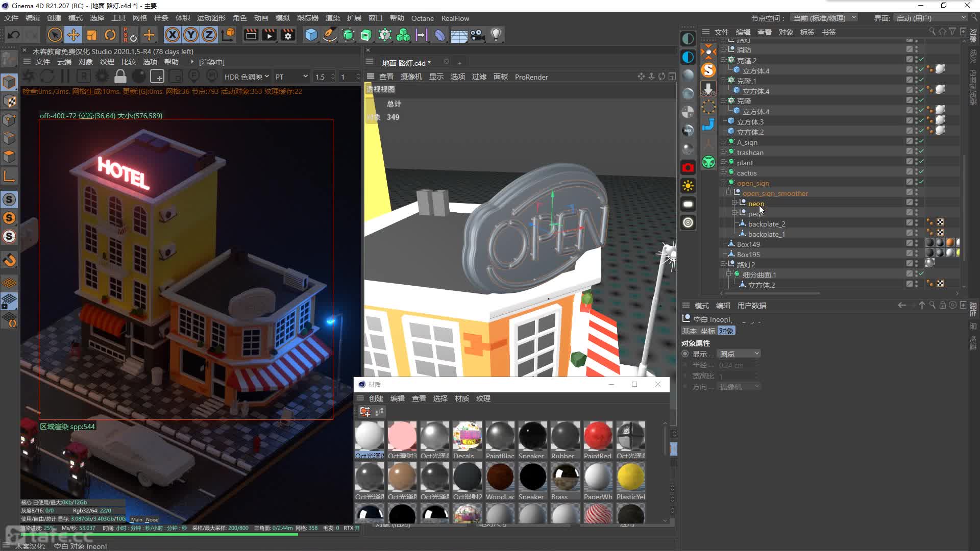Image resolution: width=980 pixels, height=551 pixels.
Task: Toggle the visibility dots for Box149
Action: point(916,244)
